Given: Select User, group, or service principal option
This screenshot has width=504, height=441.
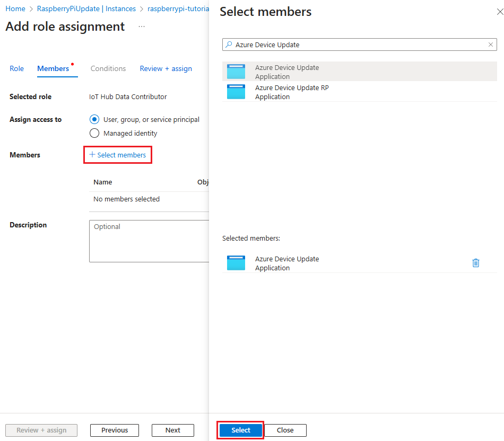Looking at the screenshot, I should [x=94, y=119].
